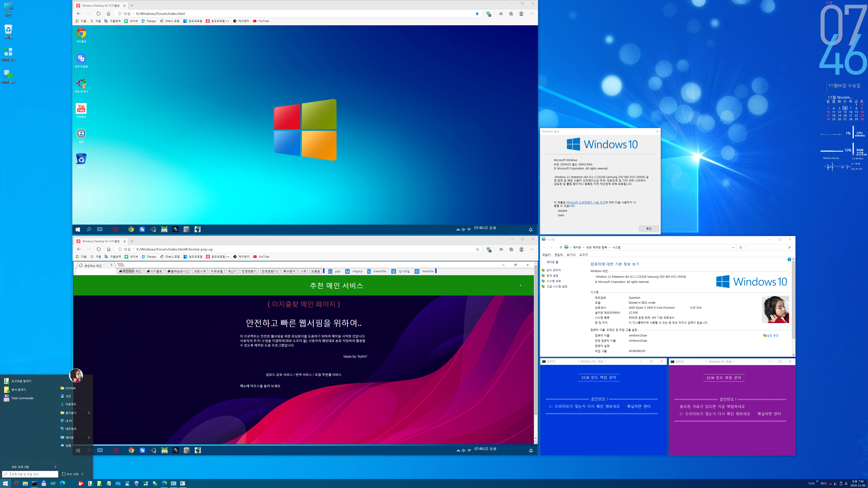Screen dimensions: 868x488
Task: Open 보기(V) menu in 시스템 window
Action: 571,255
